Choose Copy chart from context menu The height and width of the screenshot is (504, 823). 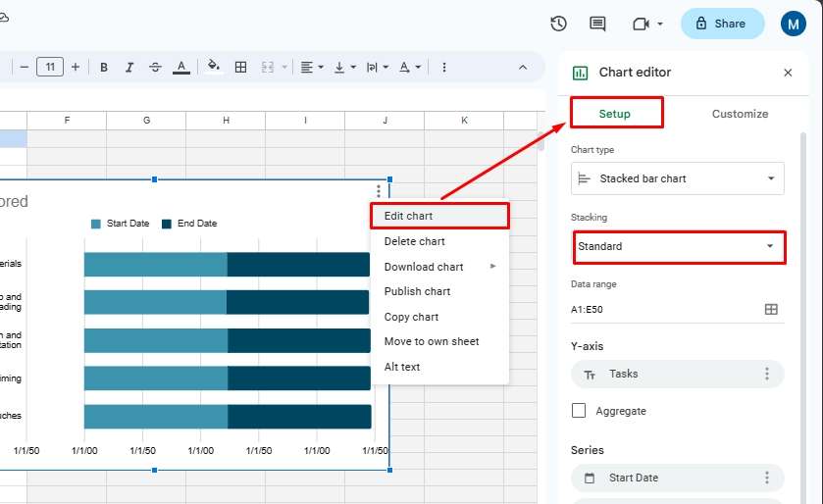coord(439,317)
